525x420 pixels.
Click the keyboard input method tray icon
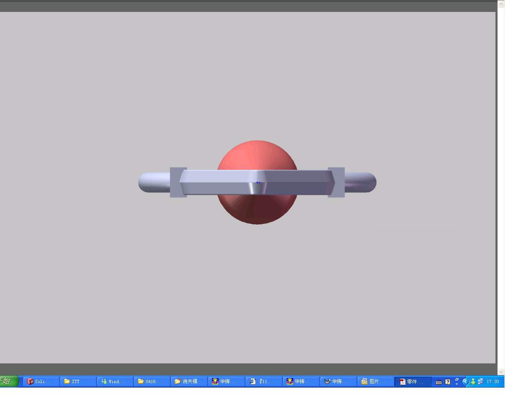coord(438,382)
